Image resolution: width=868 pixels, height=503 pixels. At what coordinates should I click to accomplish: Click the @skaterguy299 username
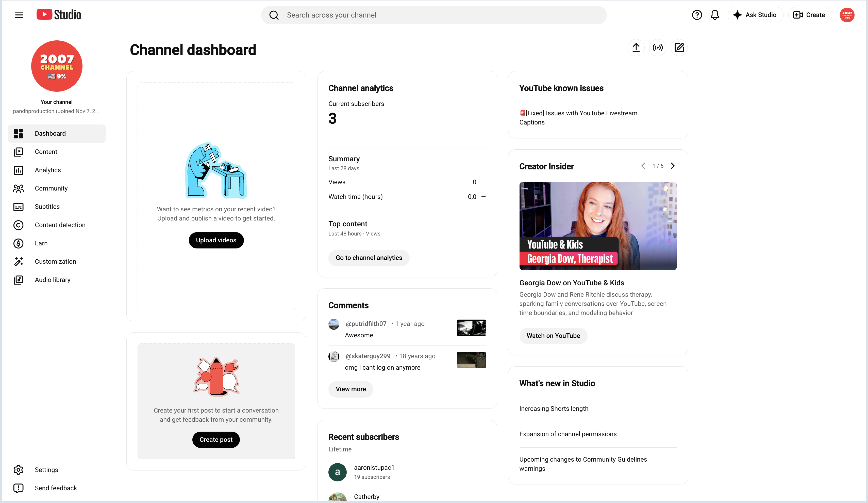coord(368,356)
